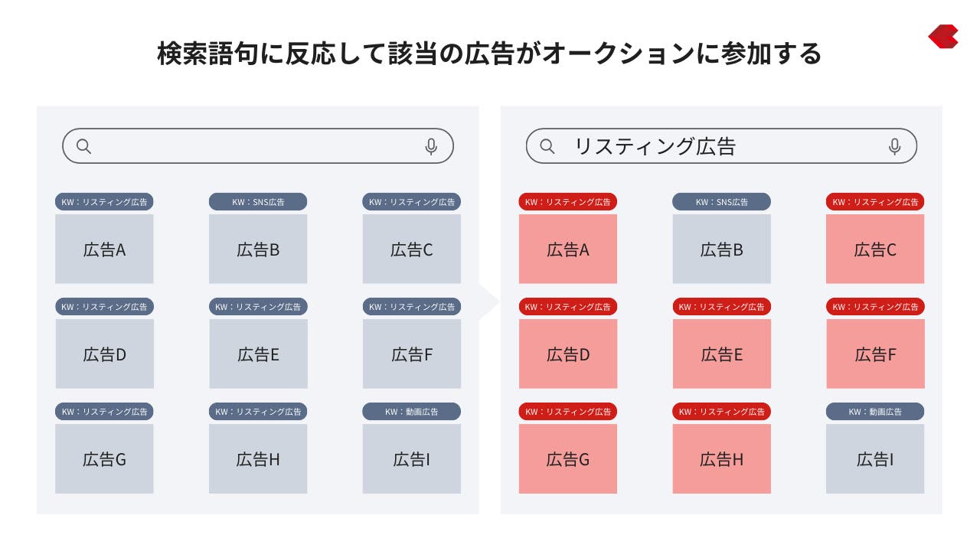Click the microphone icon in the empty search bar
Viewport: 980px width, 551px height.
[x=431, y=146]
